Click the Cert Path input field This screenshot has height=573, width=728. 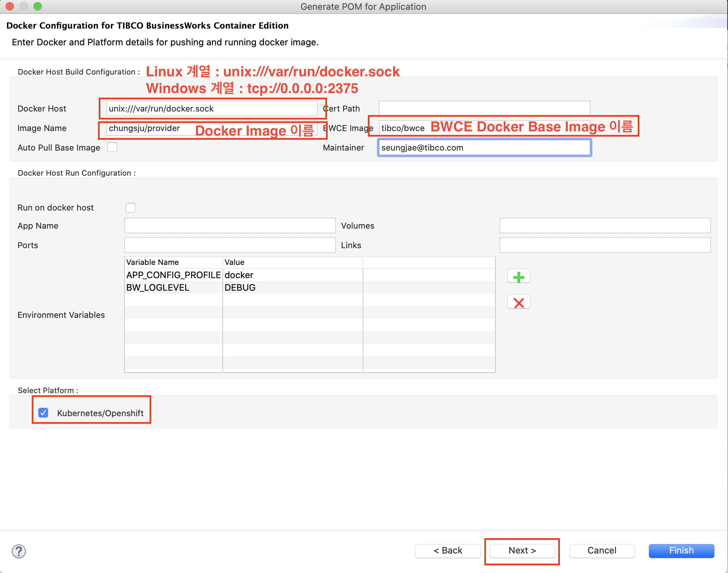tap(484, 108)
